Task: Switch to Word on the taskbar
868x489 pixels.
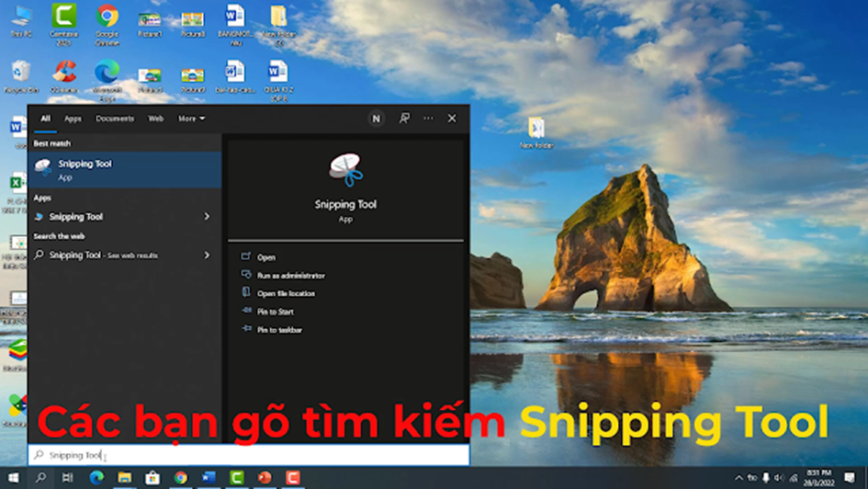Action: coord(209,477)
